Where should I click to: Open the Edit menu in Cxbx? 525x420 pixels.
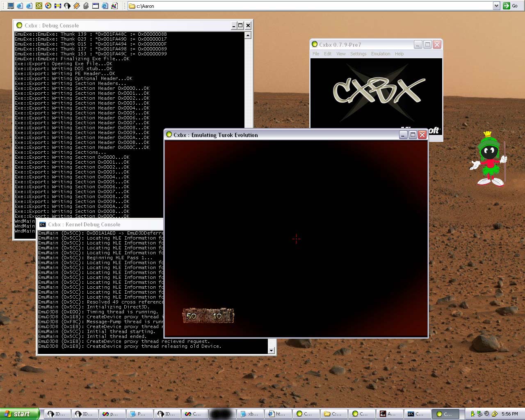[328, 54]
